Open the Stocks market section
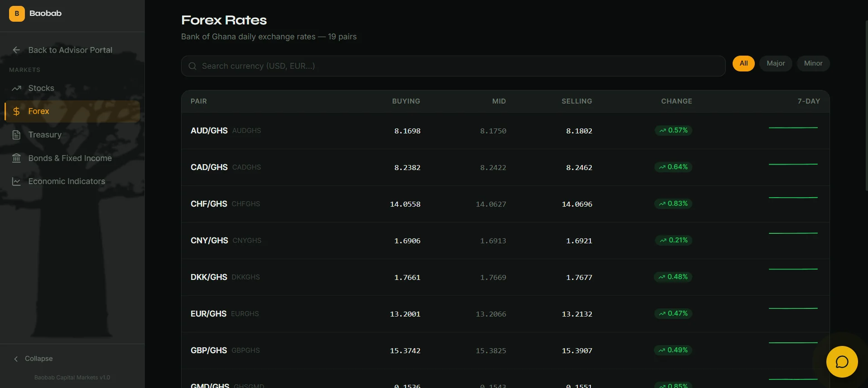The image size is (868, 388). [x=72, y=88]
